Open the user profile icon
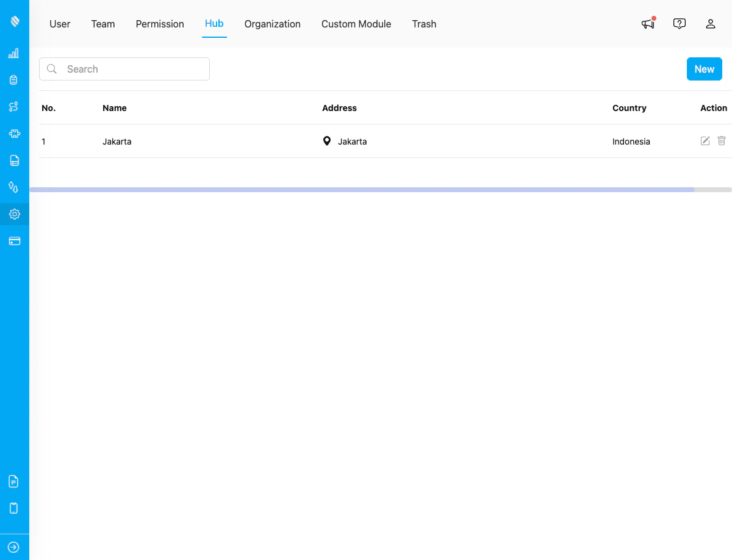732x560 pixels. 711,24
